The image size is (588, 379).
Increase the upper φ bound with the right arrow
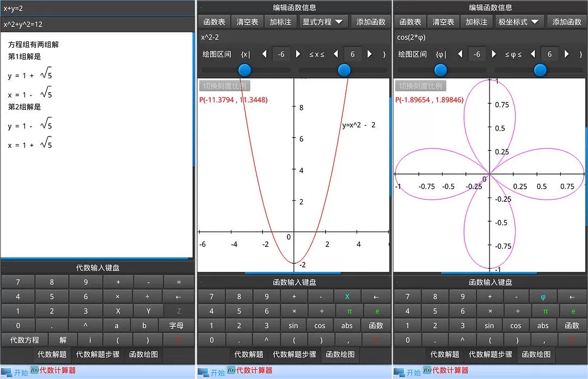[566, 54]
